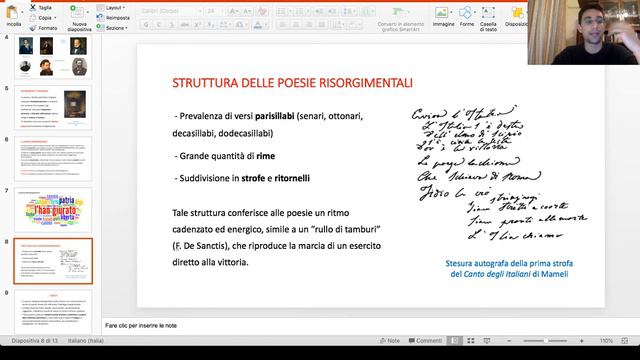
Task: Switch to the normal view
Action: click(454, 340)
